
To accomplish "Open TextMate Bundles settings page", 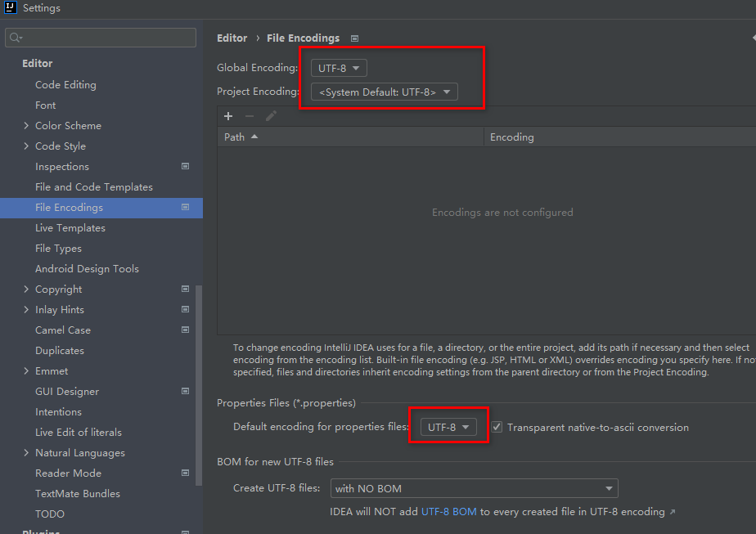I will (x=78, y=494).
